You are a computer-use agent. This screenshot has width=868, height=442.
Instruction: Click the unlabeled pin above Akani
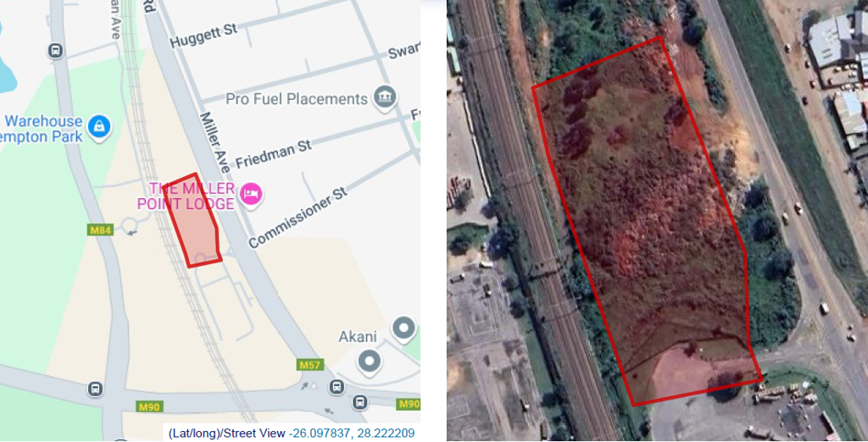403,329
